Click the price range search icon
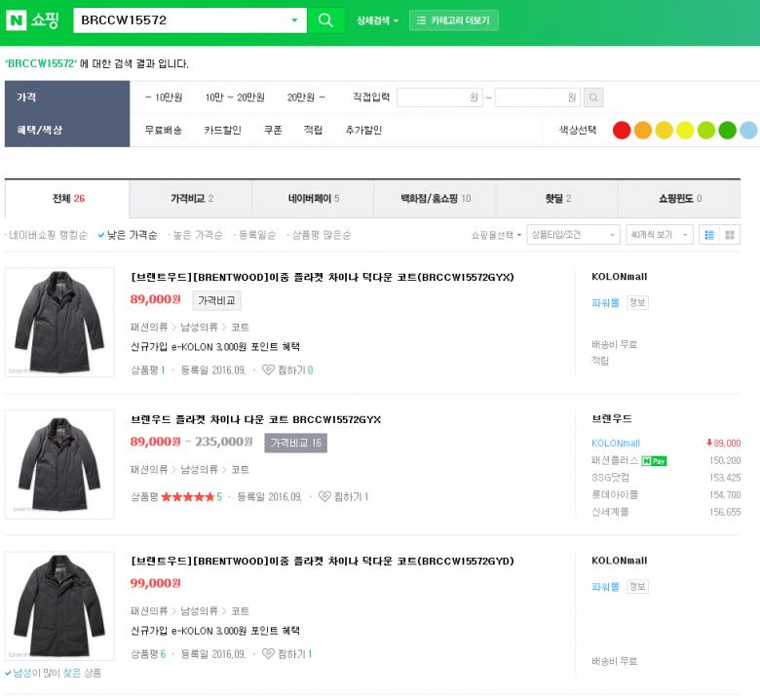Viewport: 760px width, 700px height. pos(592,97)
